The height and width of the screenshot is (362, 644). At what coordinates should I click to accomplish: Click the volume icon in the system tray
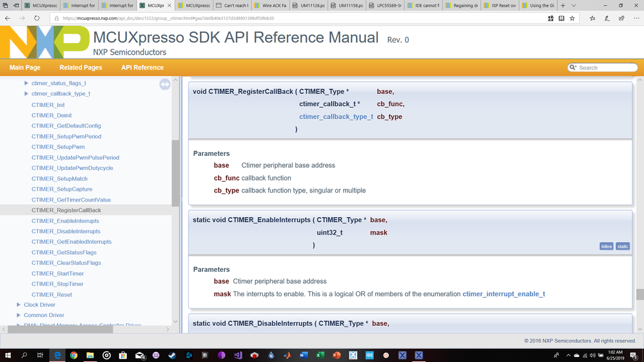pos(592,356)
